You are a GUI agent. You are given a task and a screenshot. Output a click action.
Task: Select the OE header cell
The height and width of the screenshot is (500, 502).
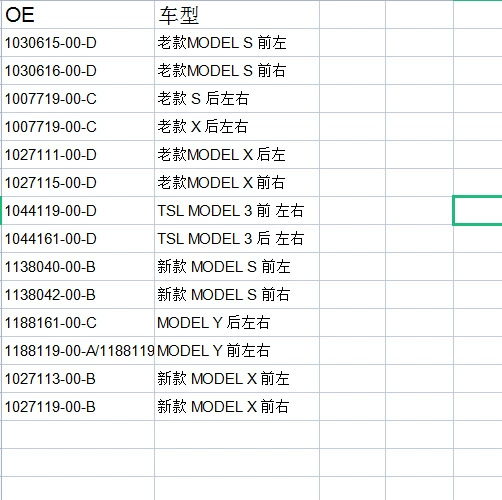point(78,15)
